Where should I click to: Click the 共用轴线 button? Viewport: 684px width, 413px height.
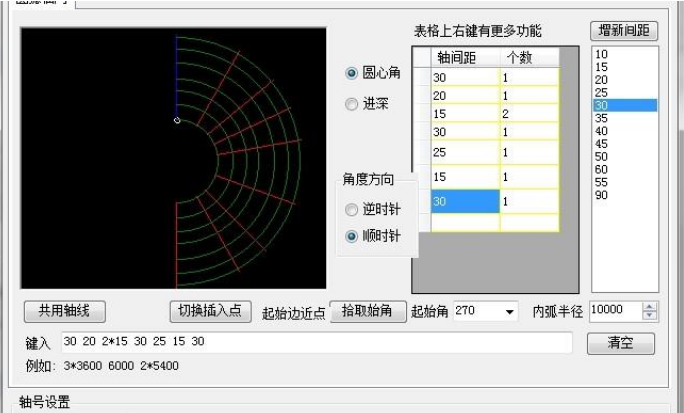(x=65, y=311)
